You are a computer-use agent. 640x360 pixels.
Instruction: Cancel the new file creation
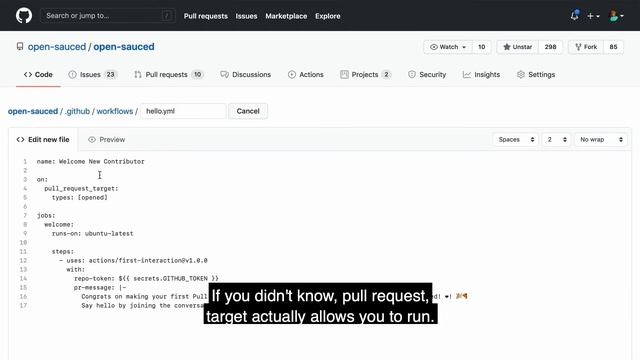tap(248, 111)
